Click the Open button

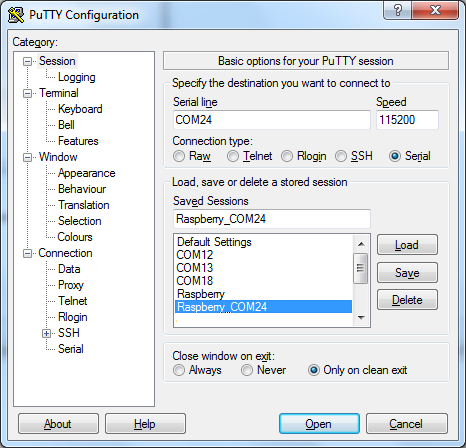(x=319, y=424)
